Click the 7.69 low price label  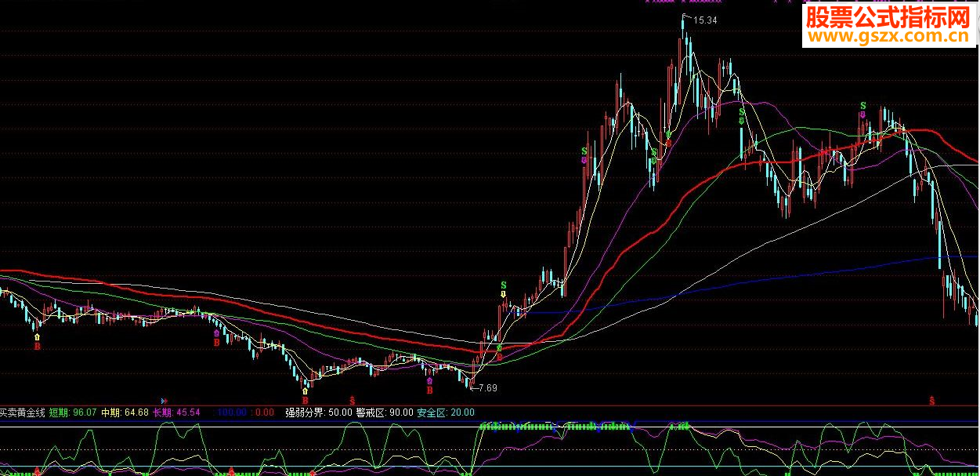(x=487, y=387)
